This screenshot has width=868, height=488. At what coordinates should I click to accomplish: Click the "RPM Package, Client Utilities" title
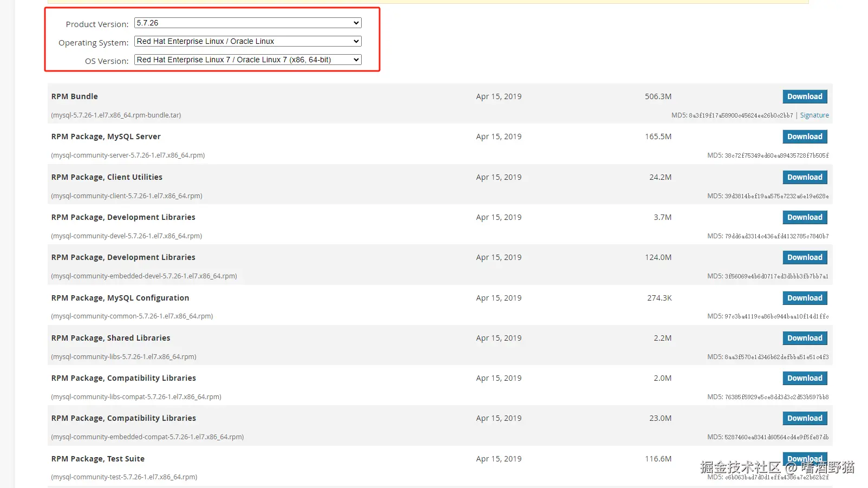pyautogui.click(x=107, y=177)
